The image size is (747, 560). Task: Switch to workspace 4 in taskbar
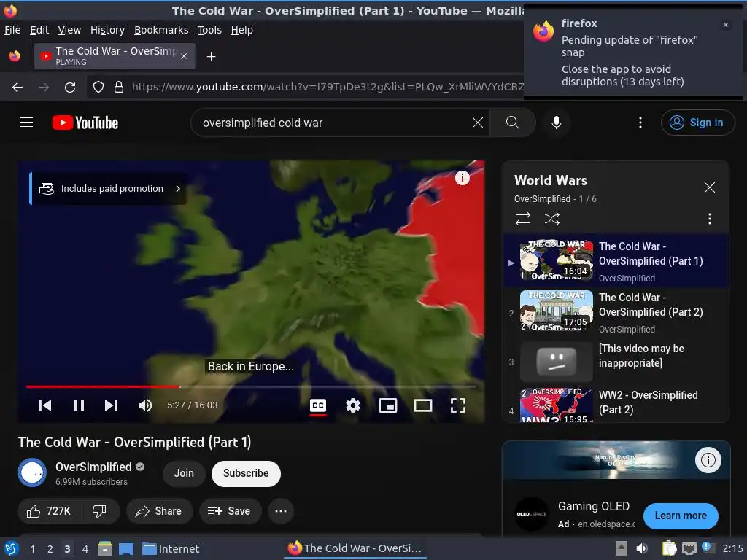(x=85, y=549)
